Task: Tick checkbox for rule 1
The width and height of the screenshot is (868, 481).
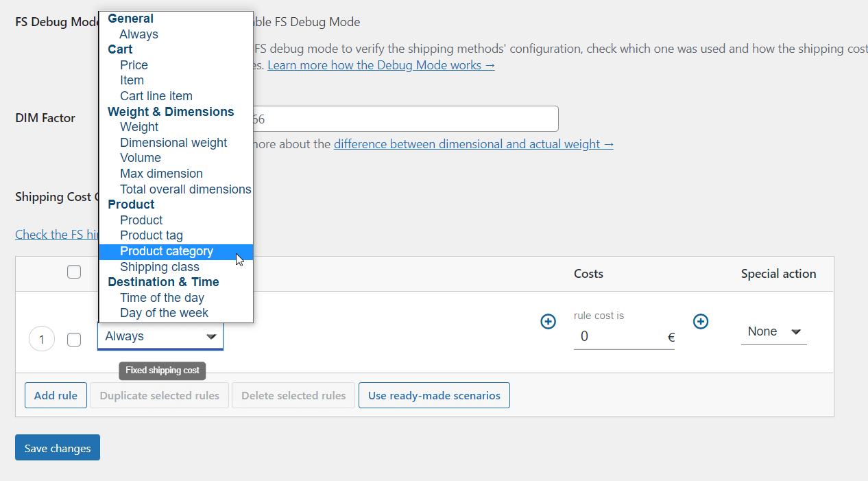Action: (74, 340)
